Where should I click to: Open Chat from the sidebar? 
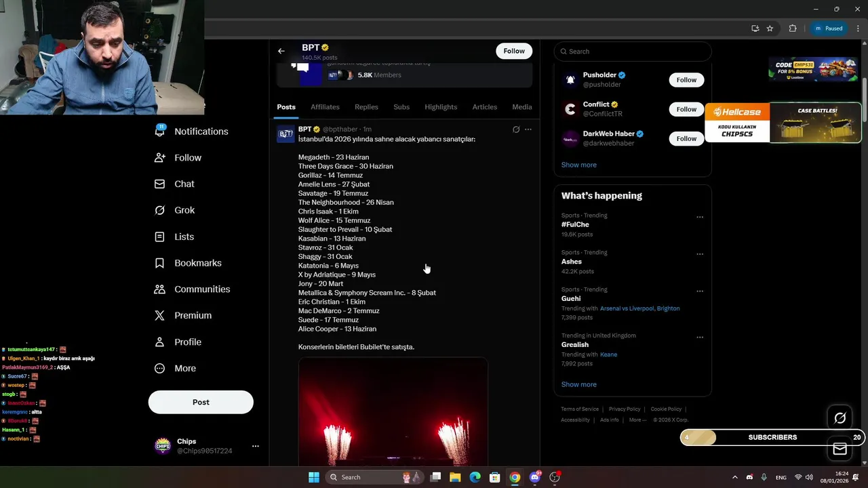174,184
